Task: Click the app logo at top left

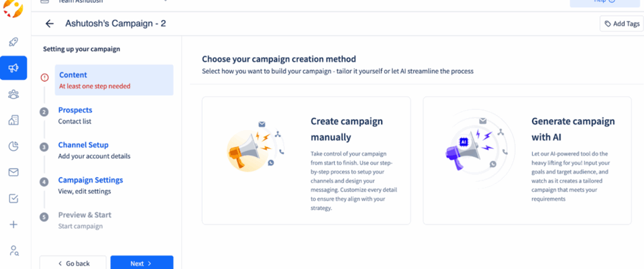Action: pos(13,8)
